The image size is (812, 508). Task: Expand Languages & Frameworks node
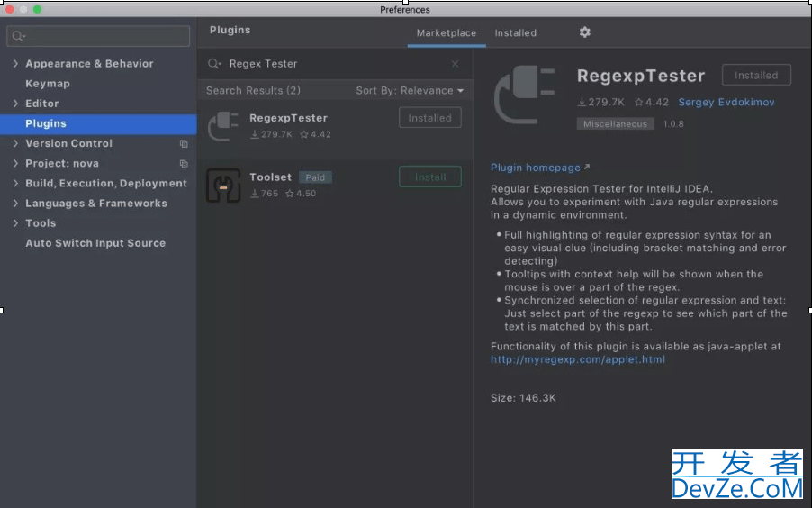(x=15, y=204)
